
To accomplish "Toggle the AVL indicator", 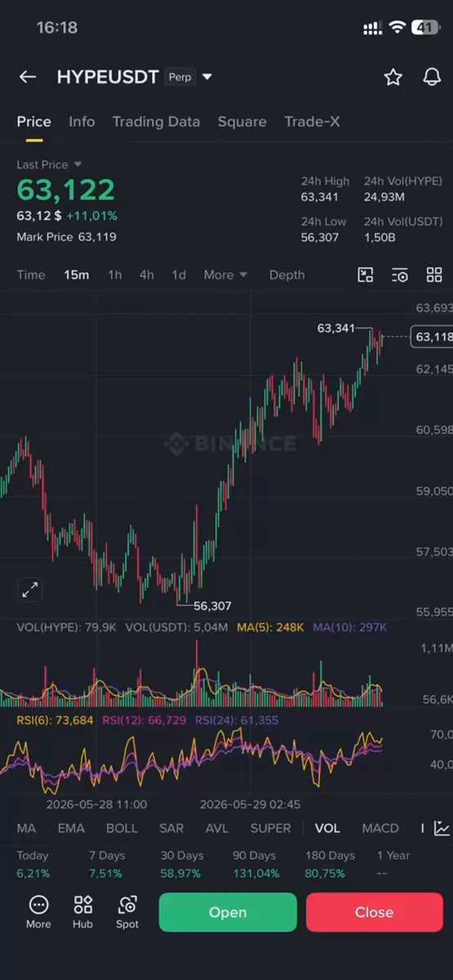I will click(217, 828).
